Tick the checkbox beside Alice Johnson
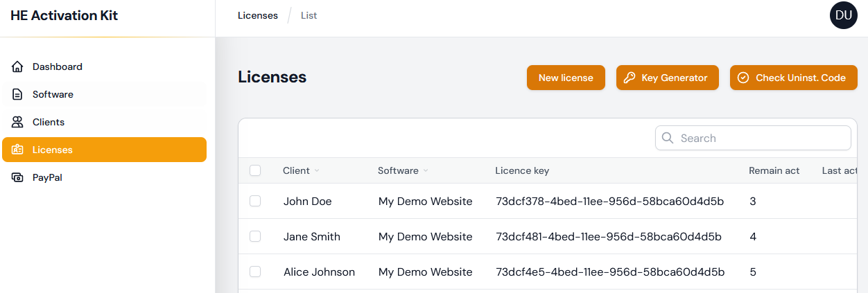 tap(255, 272)
